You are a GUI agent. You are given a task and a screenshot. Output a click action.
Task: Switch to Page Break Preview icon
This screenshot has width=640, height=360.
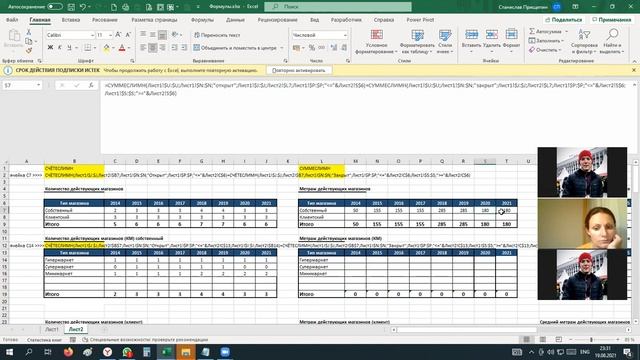pyautogui.click(x=558, y=340)
